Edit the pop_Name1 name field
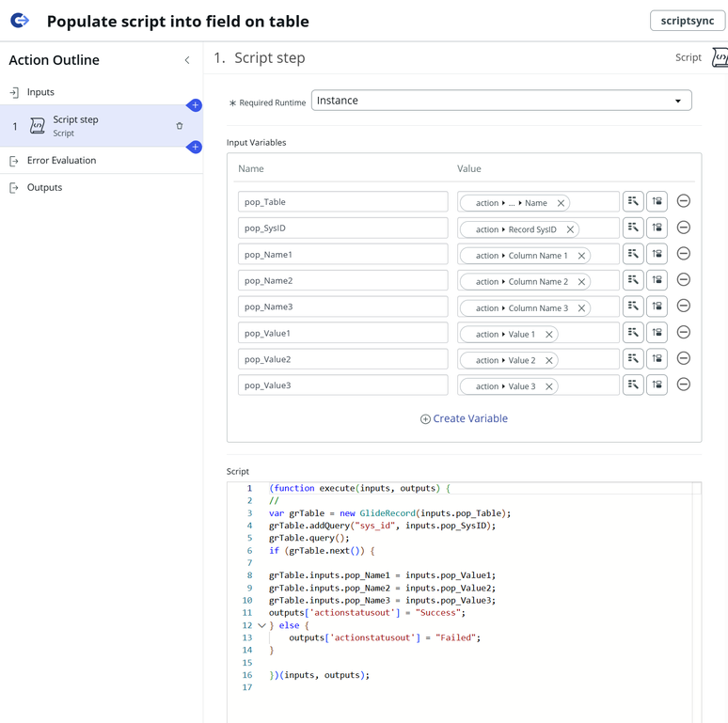Screen dimensions: 728x723 point(343,254)
